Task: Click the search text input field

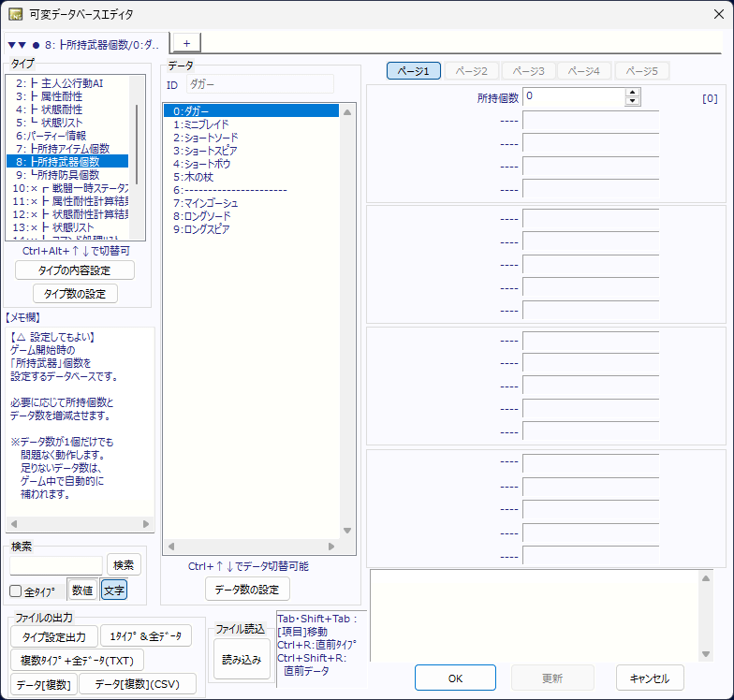Action: 56,565
